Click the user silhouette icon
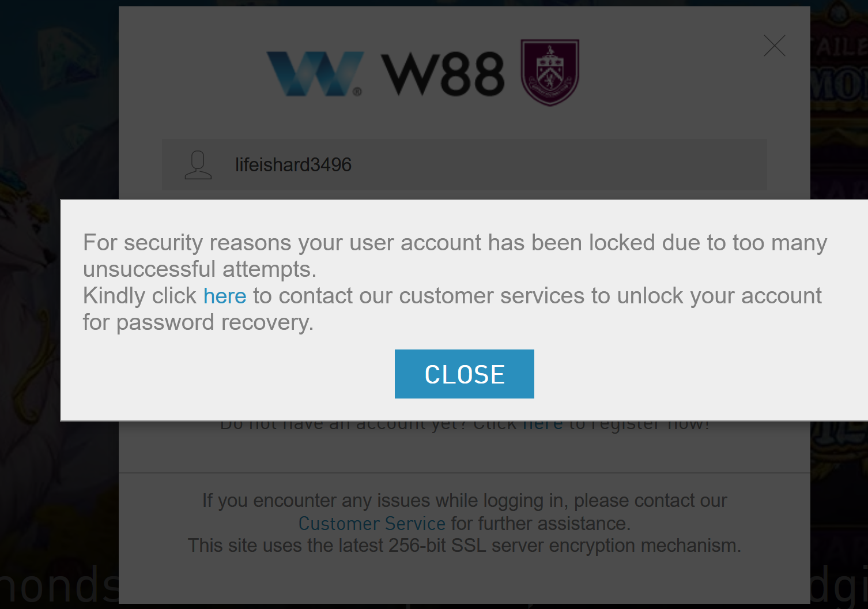868x609 pixels. click(x=198, y=165)
